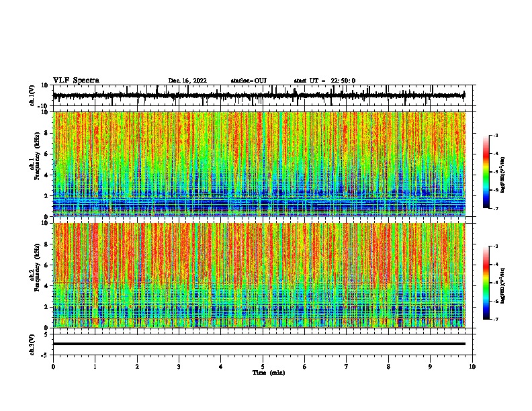This screenshot has height=411, width=532.
Task: Click the time axis tick label '9'
Action: click(430, 367)
